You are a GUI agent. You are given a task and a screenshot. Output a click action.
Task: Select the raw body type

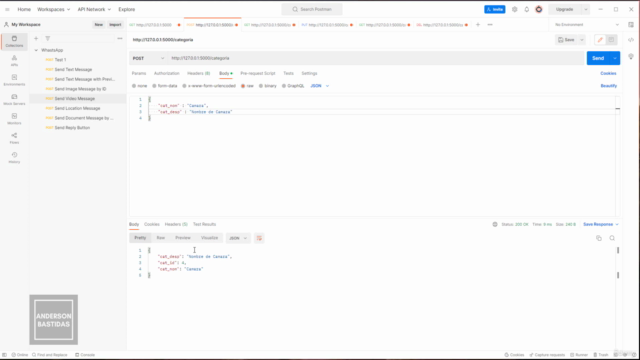tap(247, 86)
